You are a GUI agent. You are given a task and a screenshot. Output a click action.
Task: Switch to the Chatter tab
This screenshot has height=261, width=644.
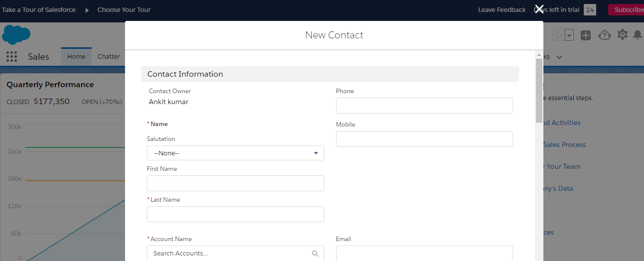click(109, 57)
